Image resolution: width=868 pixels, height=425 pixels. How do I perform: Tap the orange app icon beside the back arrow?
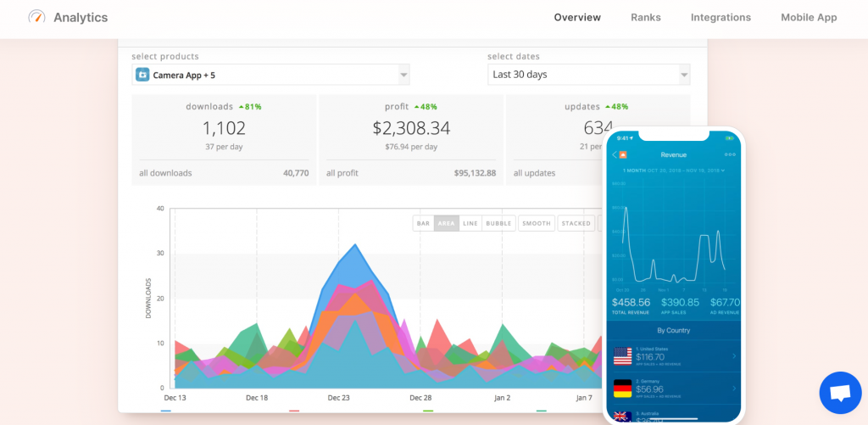pyautogui.click(x=624, y=155)
